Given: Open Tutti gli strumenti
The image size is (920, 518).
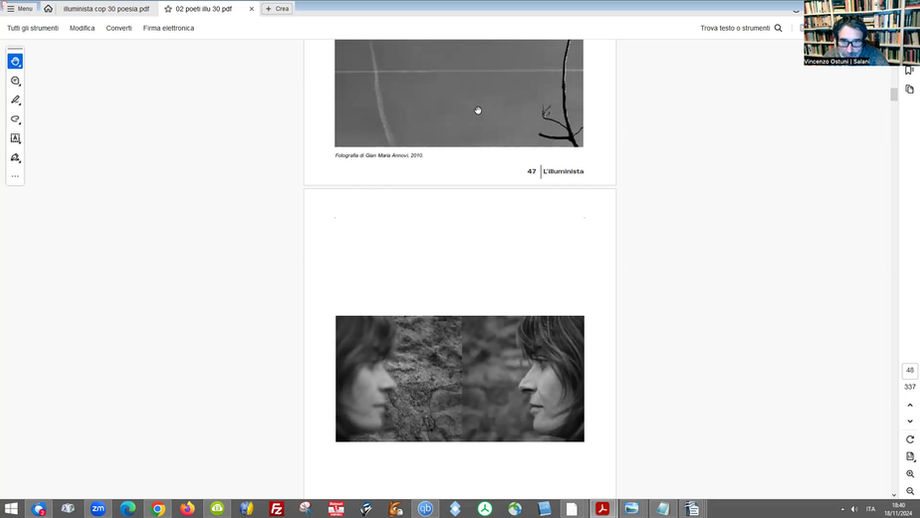Looking at the screenshot, I should [x=33, y=28].
